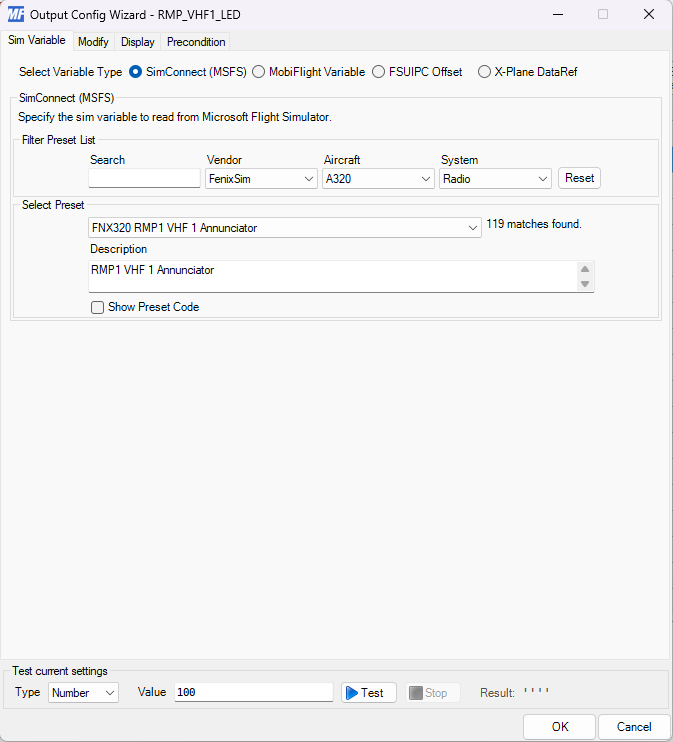This screenshot has width=673, height=742.
Task: Expand the Aircraft dropdown showing A320
Action: point(378,179)
